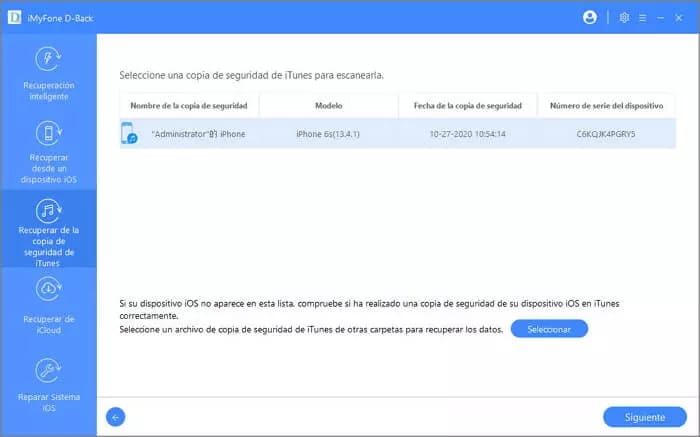
Task: Go back with the round arrow button
Action: pyautogui.click(x=116, y=417)
